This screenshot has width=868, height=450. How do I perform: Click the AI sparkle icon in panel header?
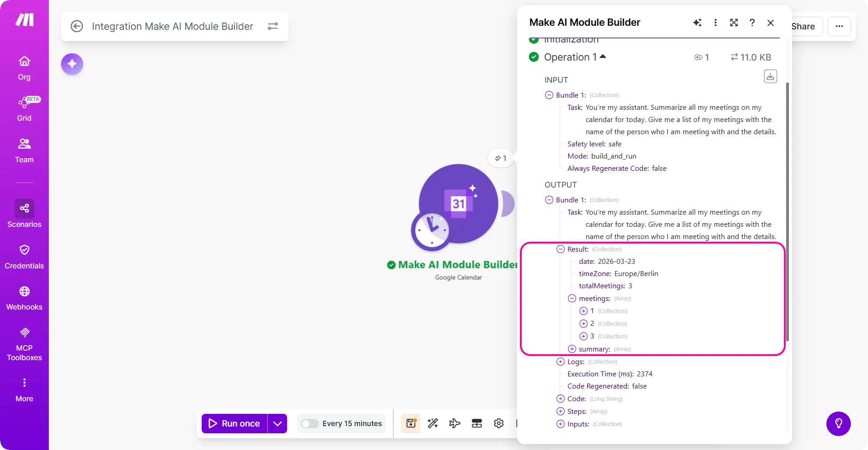tap(697, 23)
